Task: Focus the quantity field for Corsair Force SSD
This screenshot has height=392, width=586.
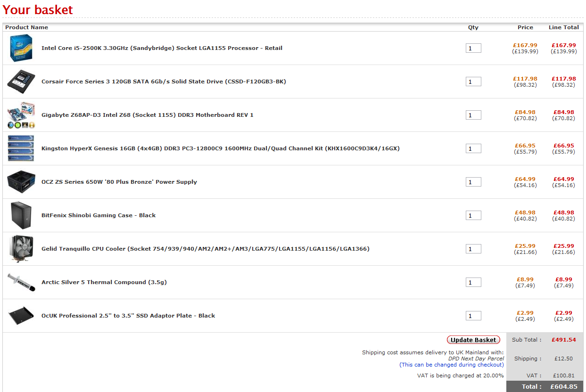Action: pyautogui.click(x=473, y=82)
